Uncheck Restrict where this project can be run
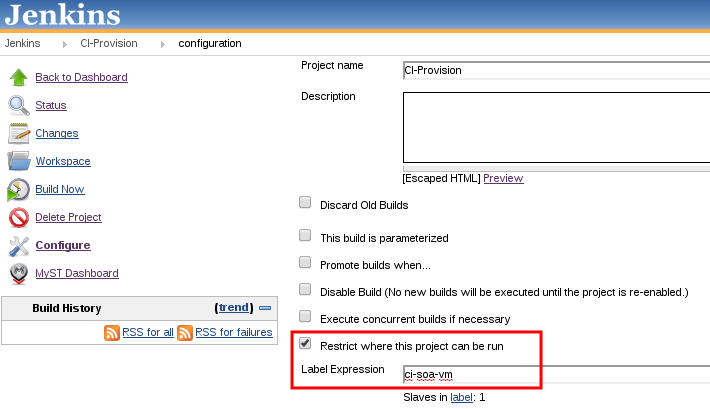 (x=305, y=343)
